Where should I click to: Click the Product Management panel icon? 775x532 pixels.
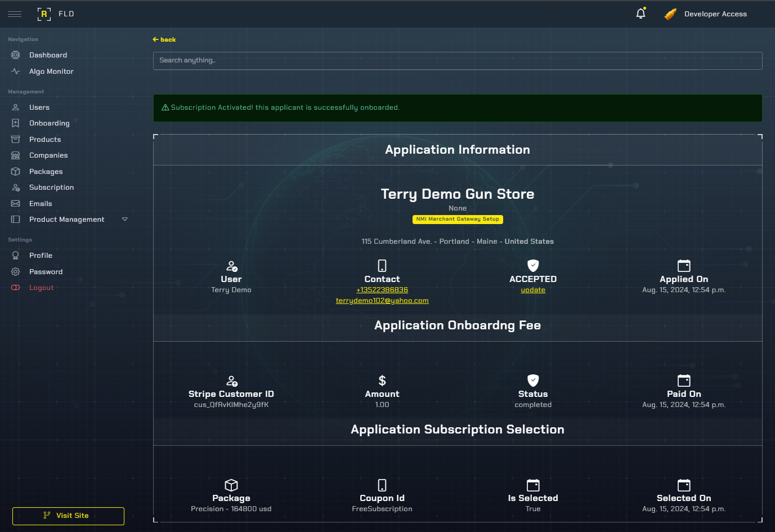[16, 220]
